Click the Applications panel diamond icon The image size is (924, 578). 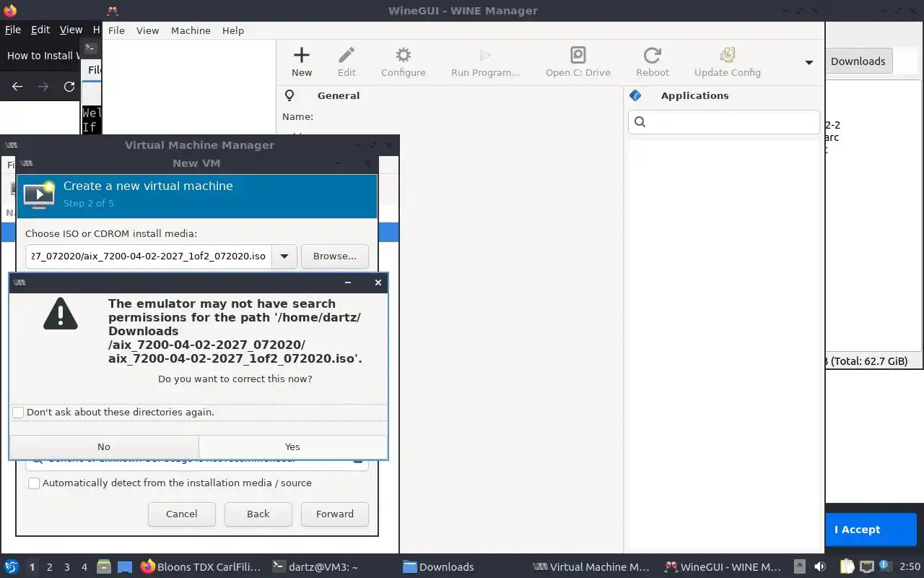635,95
